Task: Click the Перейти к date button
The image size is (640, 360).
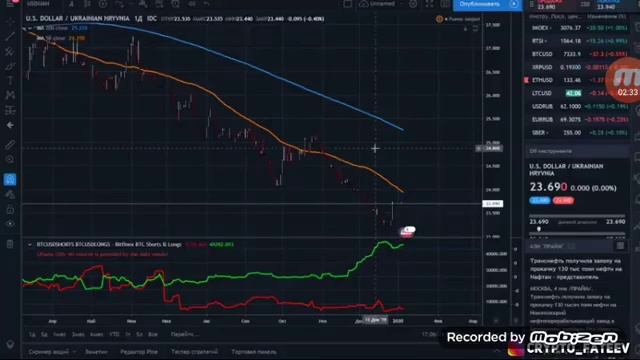Action: 184,334
